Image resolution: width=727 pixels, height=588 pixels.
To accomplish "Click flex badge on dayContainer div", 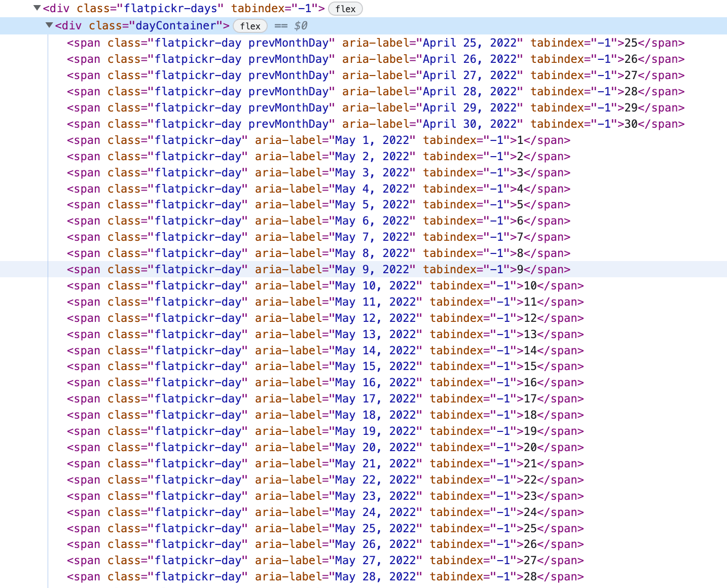I will click(250, 26).
